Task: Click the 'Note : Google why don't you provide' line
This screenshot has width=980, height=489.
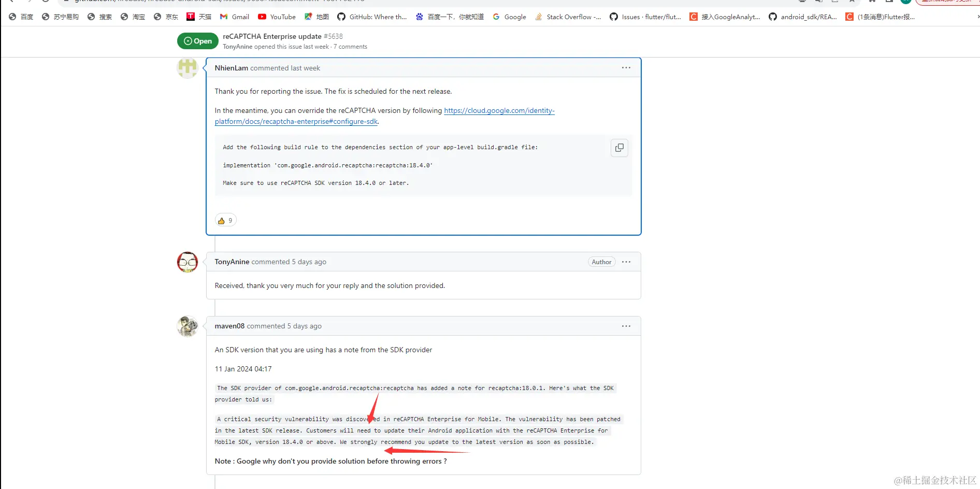Action: 331,461
